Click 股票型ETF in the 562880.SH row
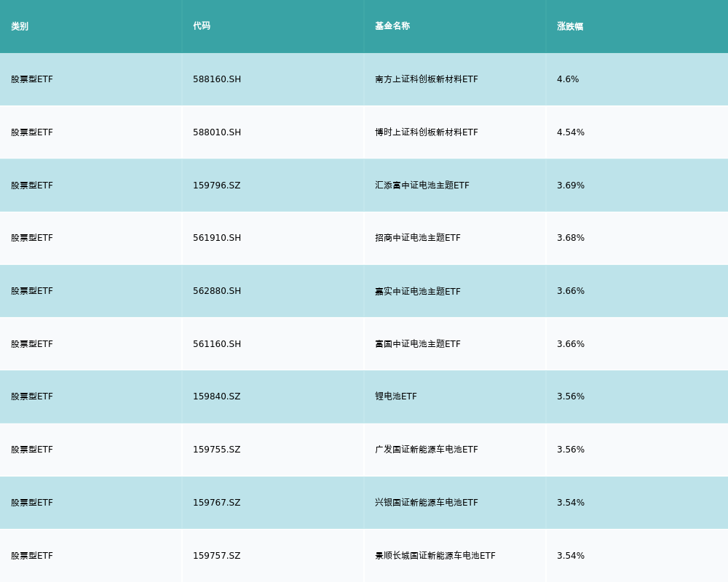This screenshot has height=582, width=728. 32,291
